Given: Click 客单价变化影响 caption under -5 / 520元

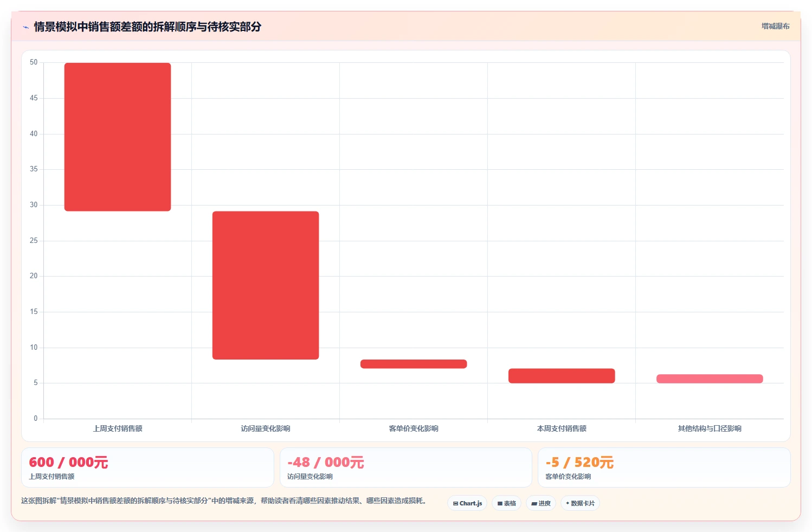Looking at the screenshot, I should click(568, 477).
